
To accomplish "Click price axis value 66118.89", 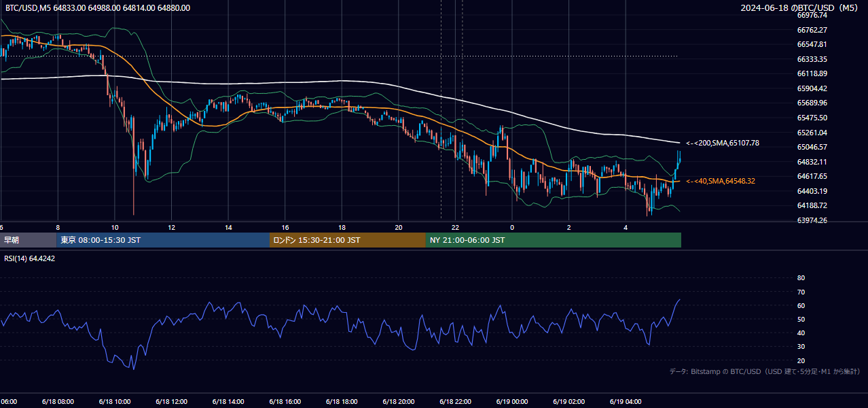I will (x=812, y=73).
